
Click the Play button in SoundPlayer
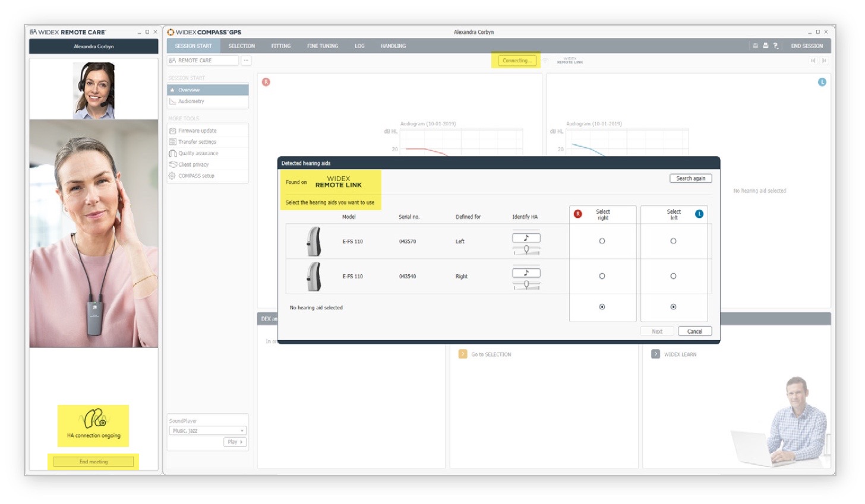pos(235,442)
